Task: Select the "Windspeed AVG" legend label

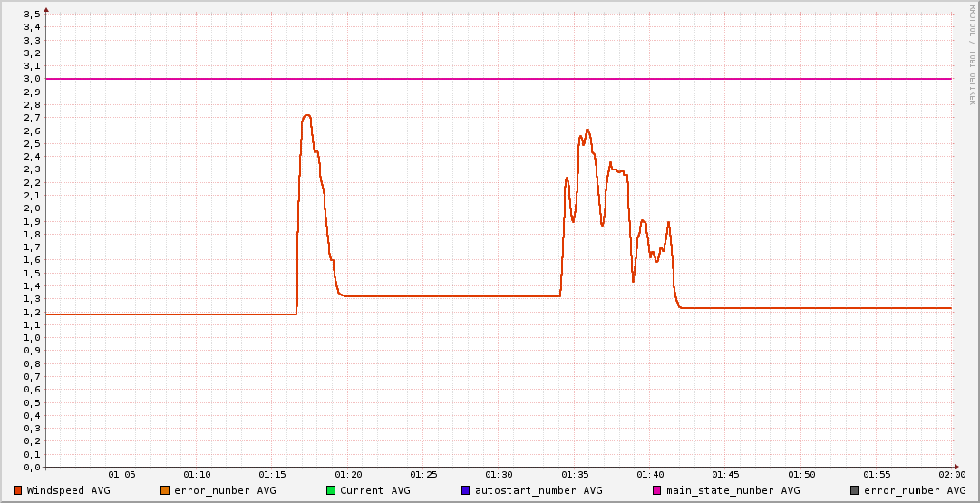Action: [x=68, y=490]
